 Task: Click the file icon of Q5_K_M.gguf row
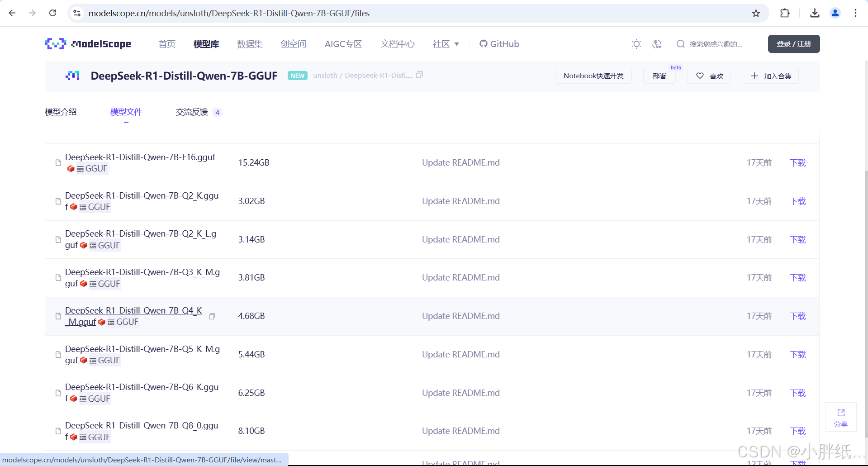point(58,355)
